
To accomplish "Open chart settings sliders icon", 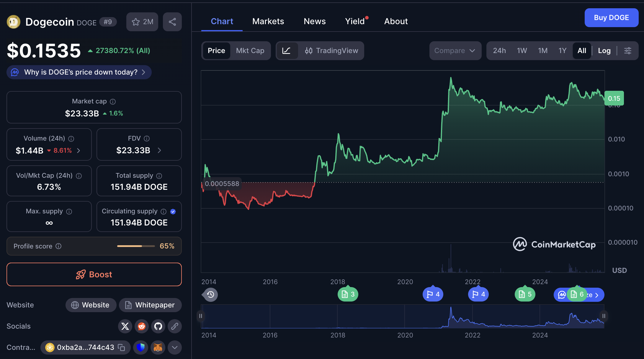I will (628, 51).
